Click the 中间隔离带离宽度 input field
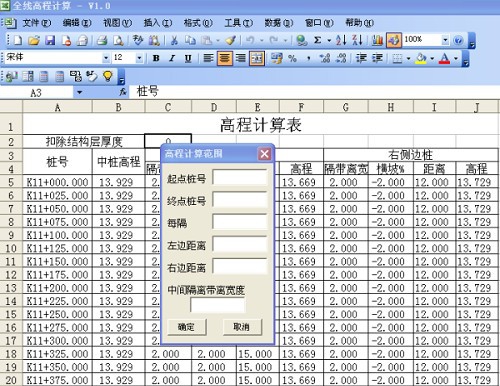Image resolution: width=500 pixels, height=386 pixels. click(217, 305)
